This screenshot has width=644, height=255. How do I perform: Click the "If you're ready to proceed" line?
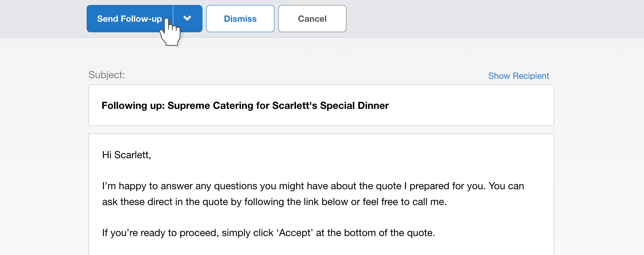(269, 233)
